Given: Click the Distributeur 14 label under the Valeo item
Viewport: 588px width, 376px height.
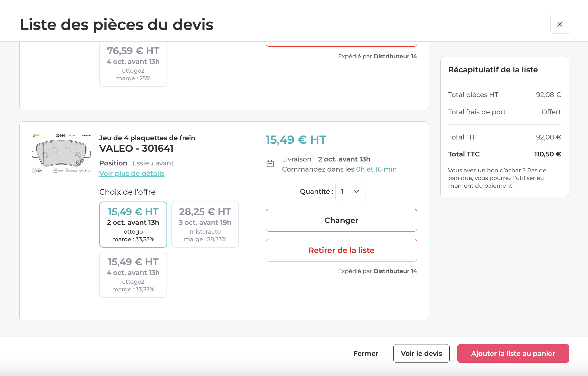Looking at the screenshot, I should click(x=395, y=271).
